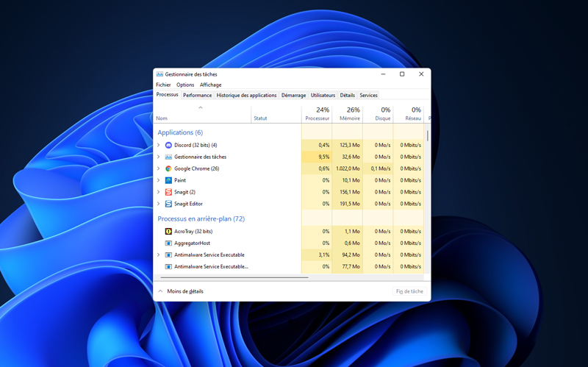Click the 9,5% processor value

[x=324, y=157]
